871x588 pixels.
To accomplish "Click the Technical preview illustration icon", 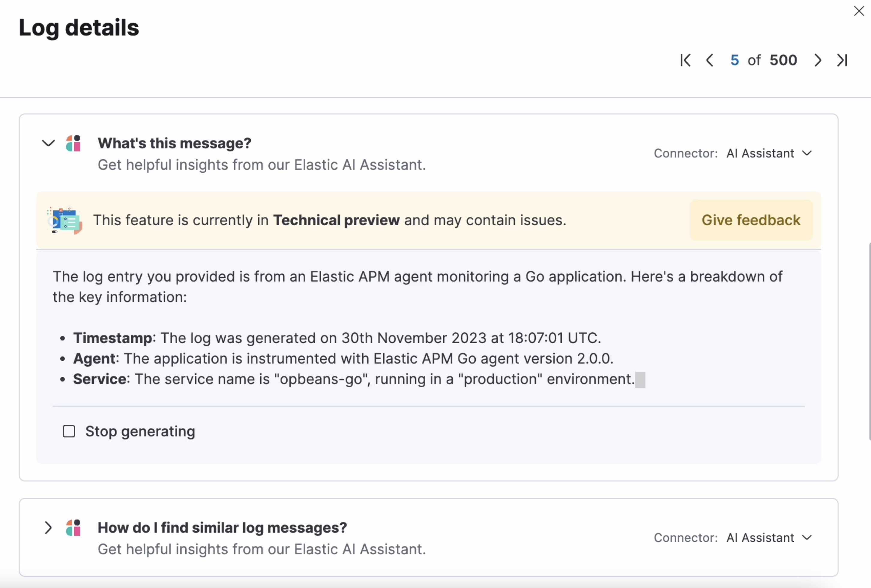I will [64, 220].
